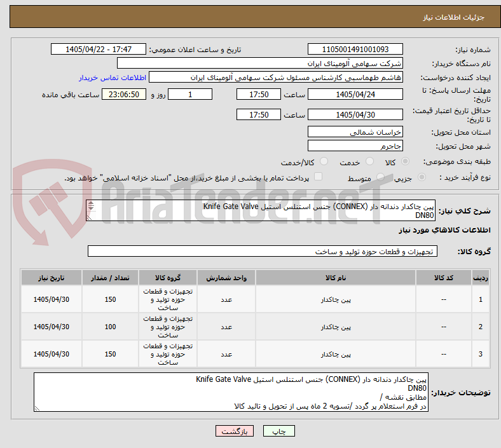Click the تاریخ نیاز column header
The height and width of the screenshot is (448, 501).
pyautogui.click(x=51, y=278)
